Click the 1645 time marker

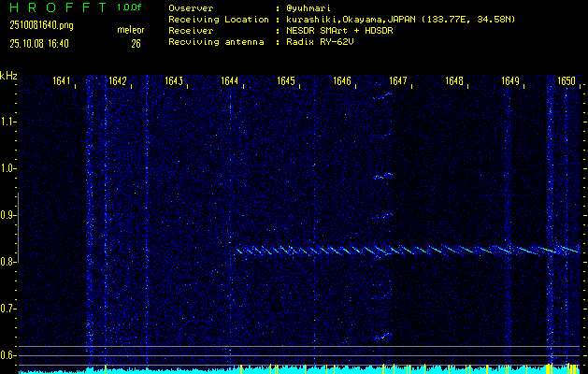(x=286, y=81)
